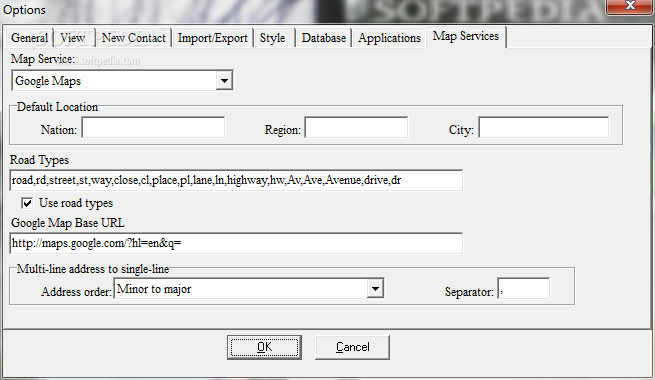
Task: Close the Options dialog window
Action: [x=630, y=6]
